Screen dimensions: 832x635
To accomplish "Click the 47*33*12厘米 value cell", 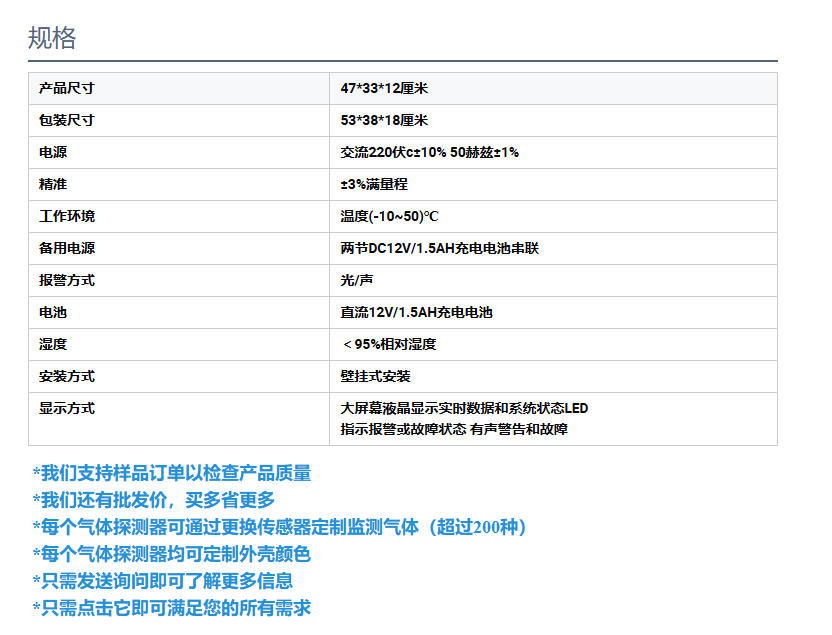I will (384, 88).
